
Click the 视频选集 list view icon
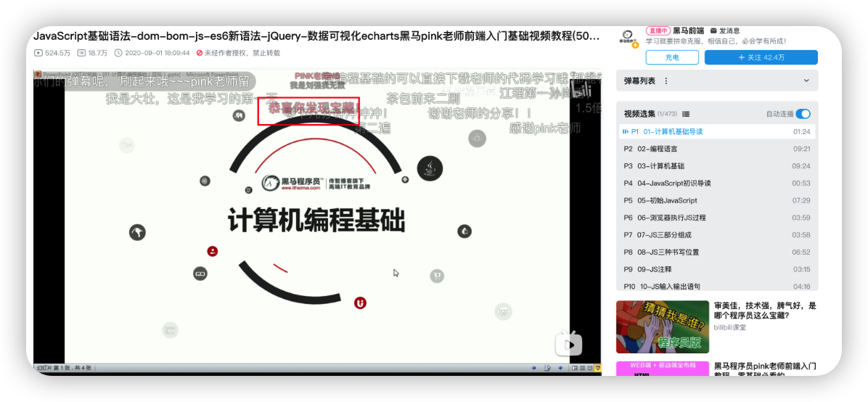686,114
